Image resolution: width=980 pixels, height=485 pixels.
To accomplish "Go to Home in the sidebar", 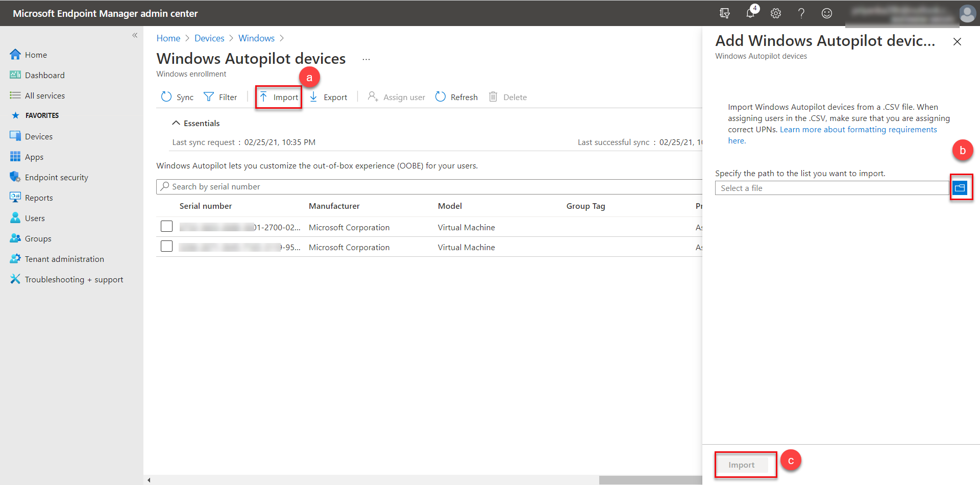I will coord(36,55).
